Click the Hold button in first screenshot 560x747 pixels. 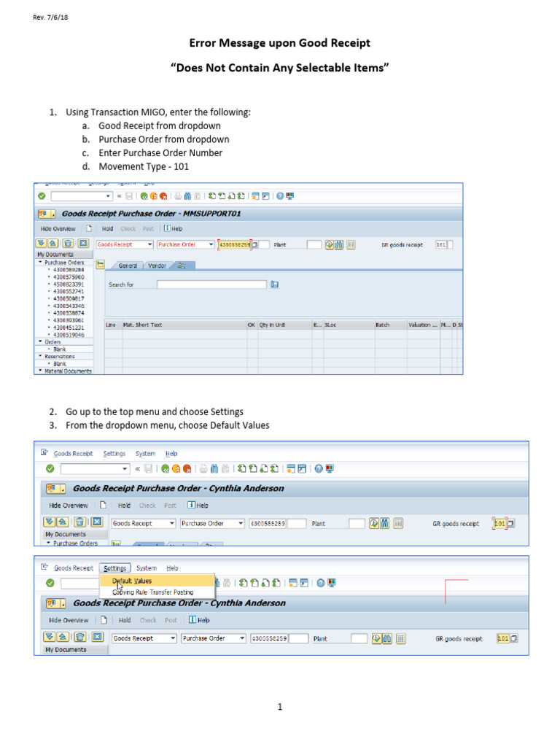(x=108, y=228)
